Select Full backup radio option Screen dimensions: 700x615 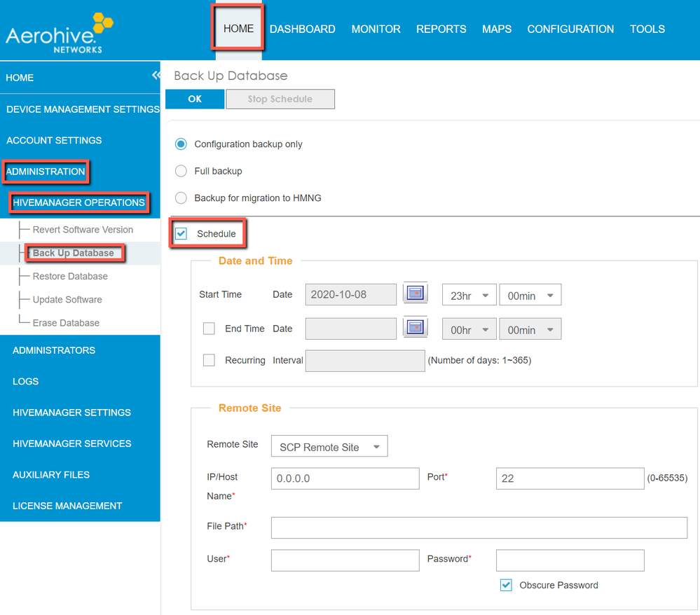[181, 171]
